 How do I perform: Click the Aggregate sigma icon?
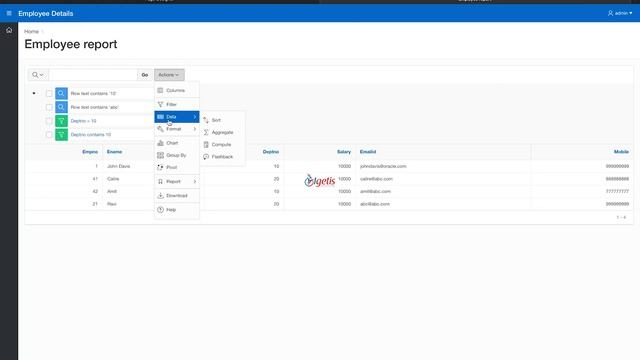point(206,132)
